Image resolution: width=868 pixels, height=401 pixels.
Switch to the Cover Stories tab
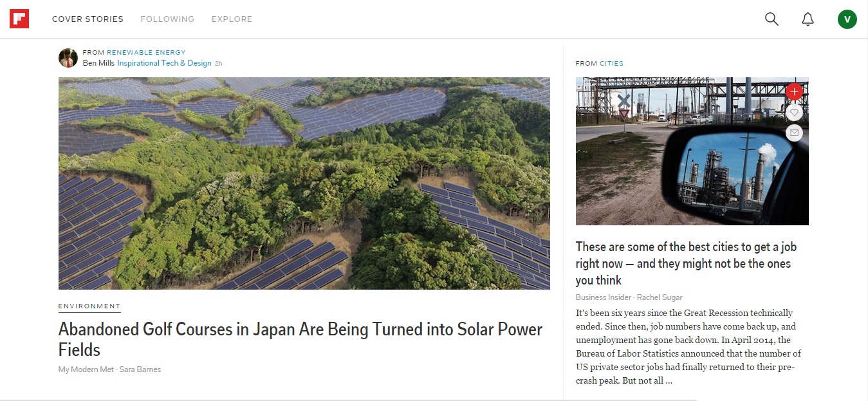tap(88, 19)
